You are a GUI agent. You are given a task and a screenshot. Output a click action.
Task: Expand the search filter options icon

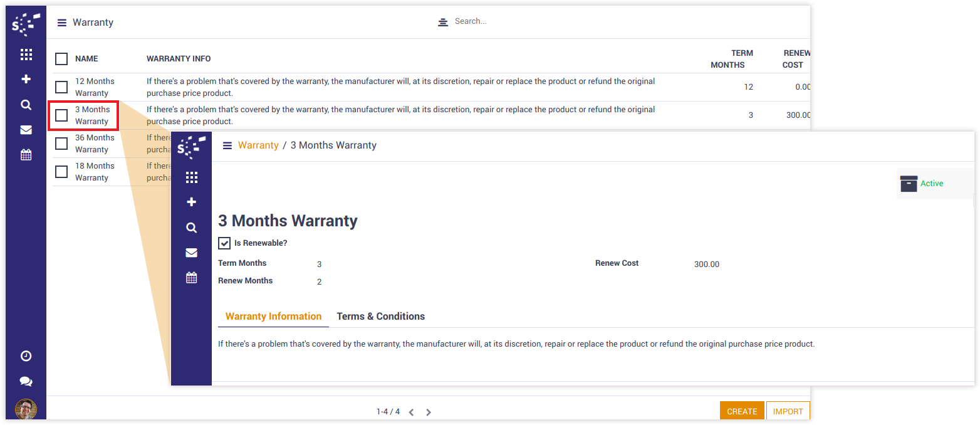pyautogui.click(x=443, y=22)
